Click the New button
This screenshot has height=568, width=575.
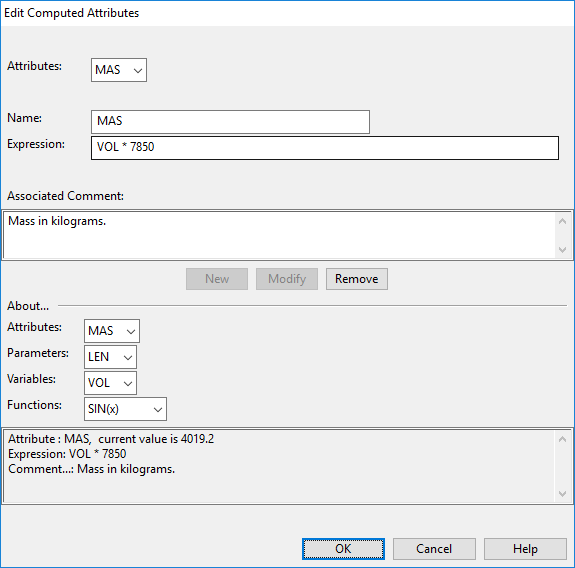tap(217, 279)
